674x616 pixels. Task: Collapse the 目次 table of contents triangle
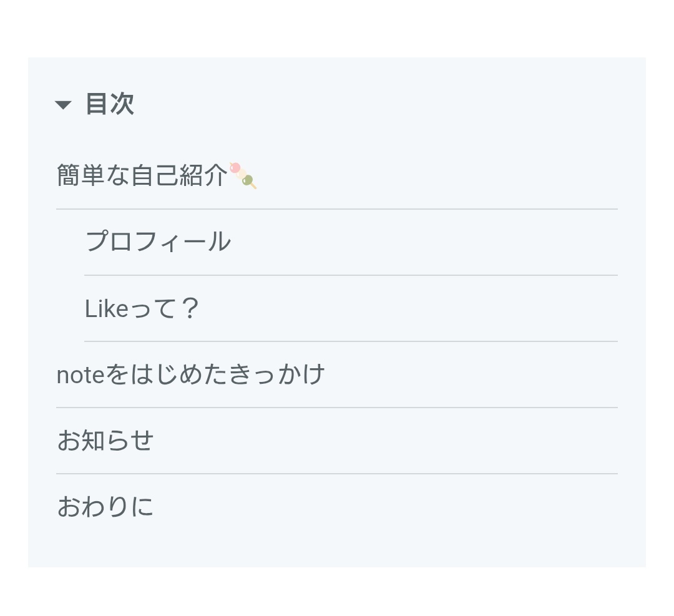[x=63, y=105]
